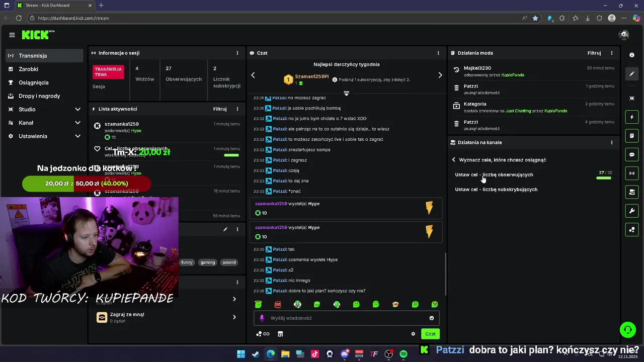Viewport: 644px width, 362px height.
Task: Open Filtruj dropdown in Działania moda
Action: pyautogui.click(x=594, y=53)
